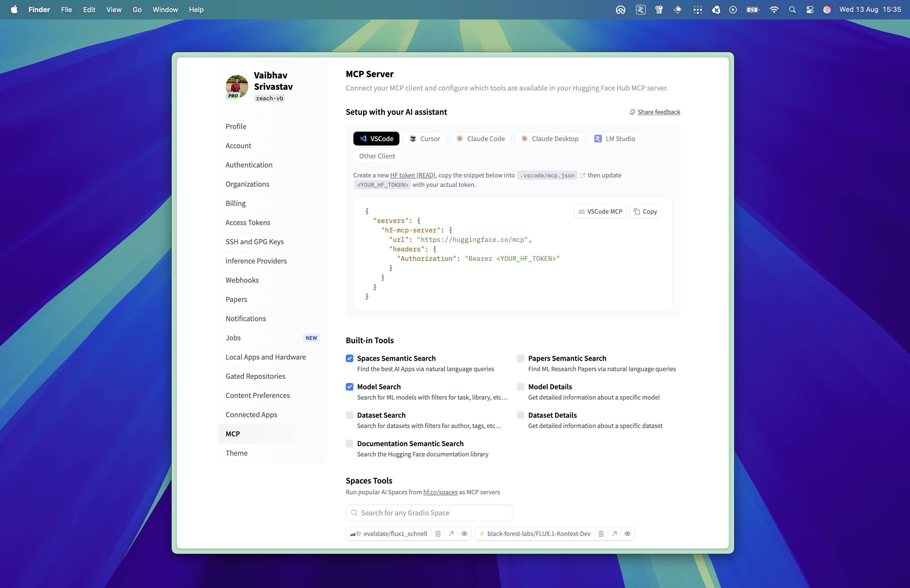
Task: Click external link icon beside .vscode/mcp.json
Action: tap(582, 175)
